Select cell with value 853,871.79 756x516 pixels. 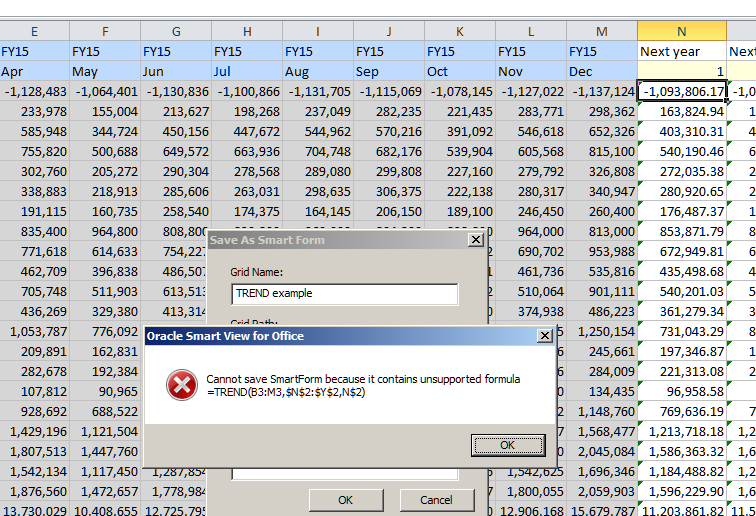coord(682,231)
